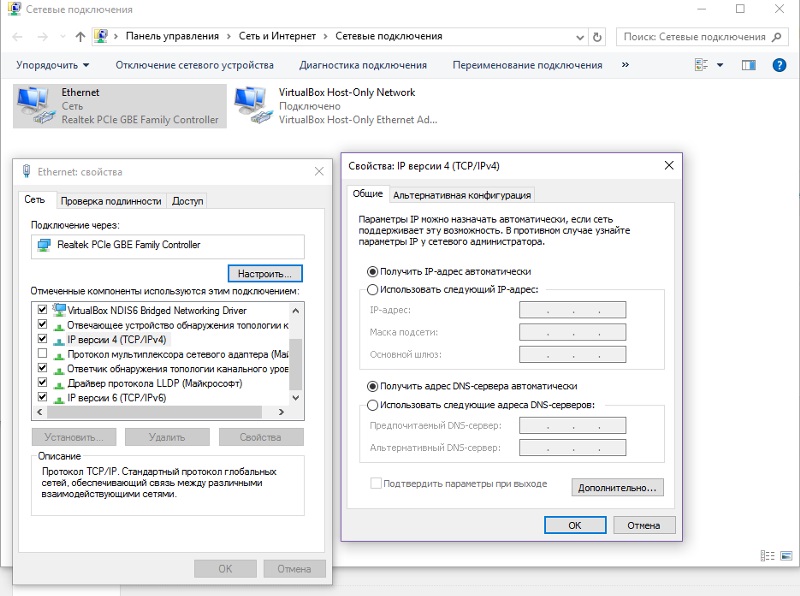Screen dimensions: 800x596
Task: Toggle Подтвердить параметры при выходе checkbox
Action: coord(376,483)
